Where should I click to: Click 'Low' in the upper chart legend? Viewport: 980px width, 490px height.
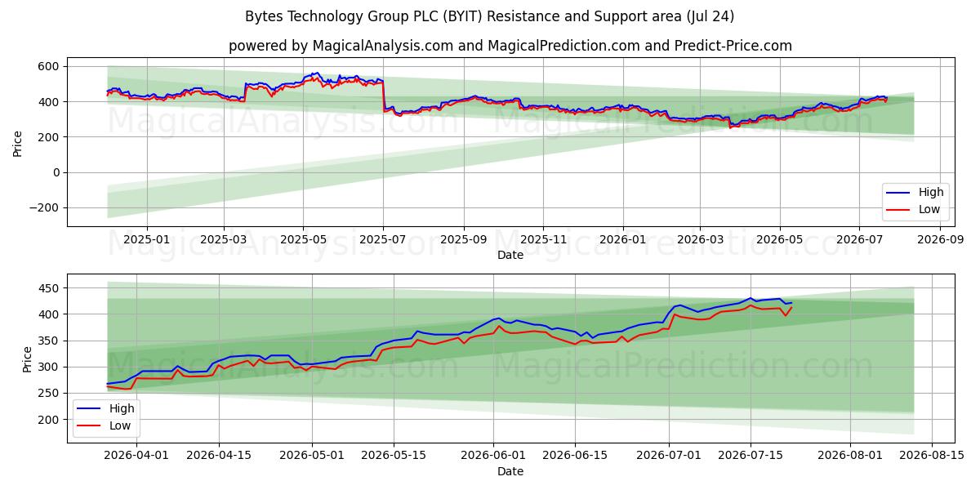929,209
